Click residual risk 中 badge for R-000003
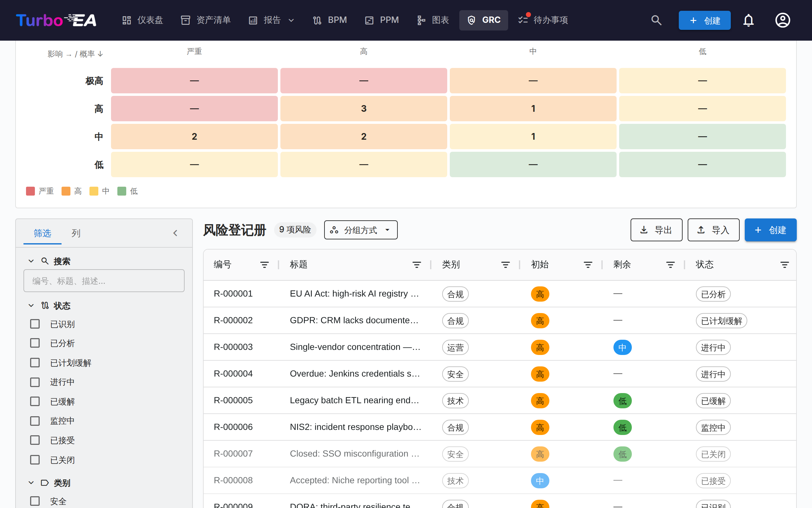Screen dimensions: 812x508 coord(622,347)
